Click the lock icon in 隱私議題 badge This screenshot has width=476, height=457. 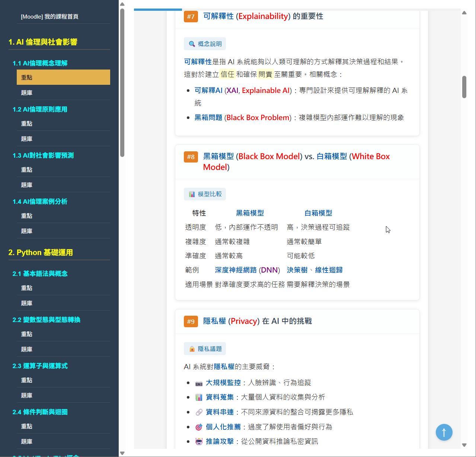[192, 349]
